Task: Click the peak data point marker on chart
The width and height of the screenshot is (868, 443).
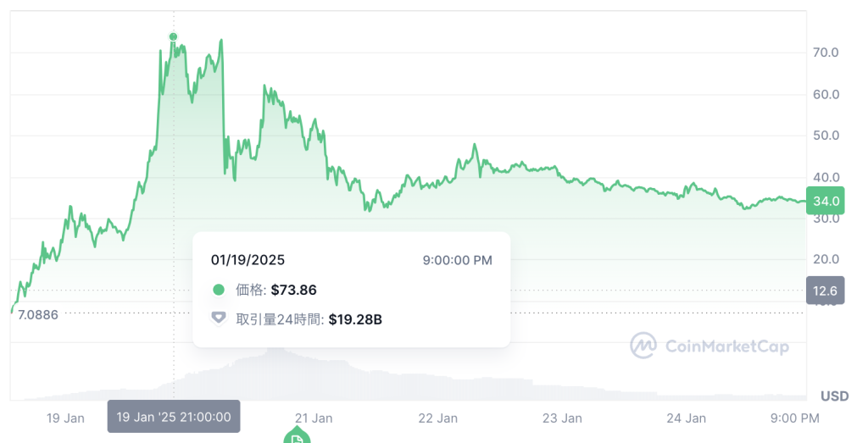Action: tap(174, 36)
